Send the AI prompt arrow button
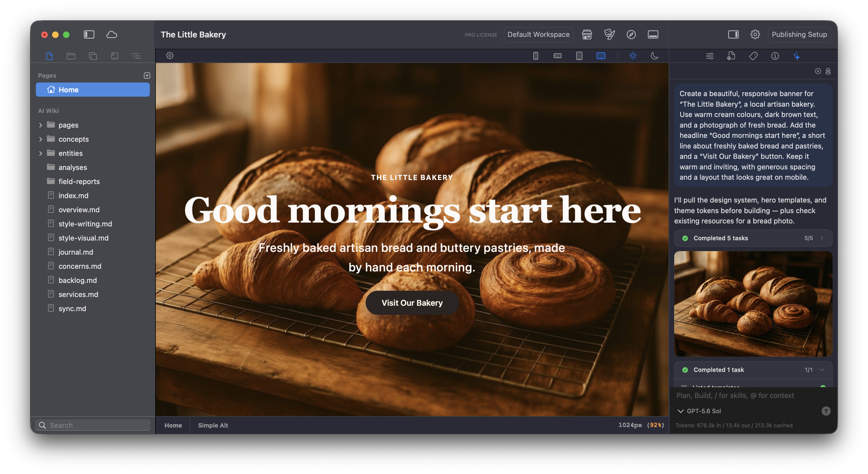868x474 pixels. 826,411
